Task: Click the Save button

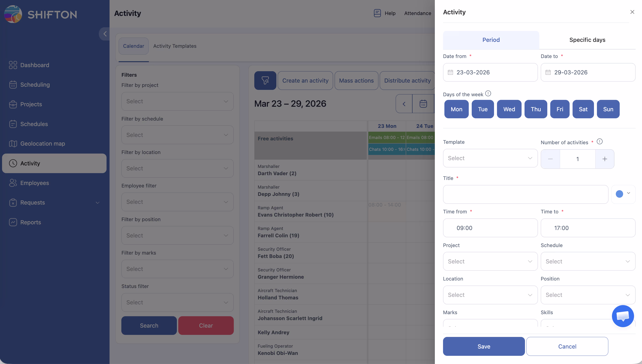Action: point(484,346)
